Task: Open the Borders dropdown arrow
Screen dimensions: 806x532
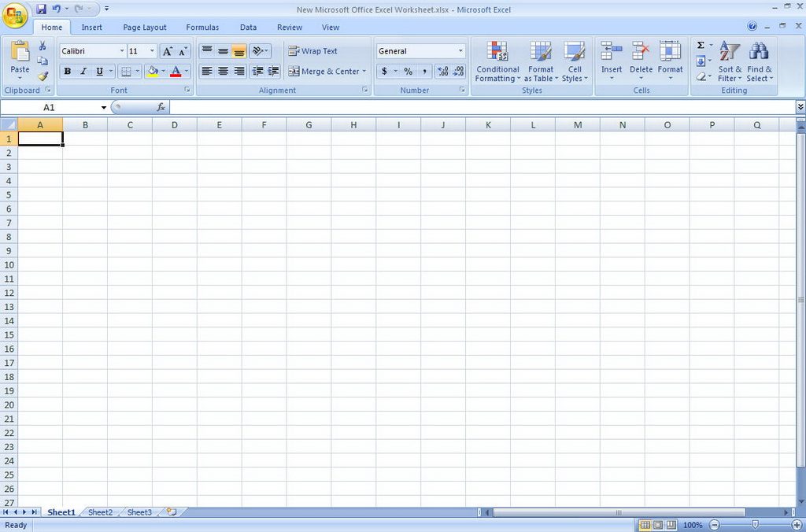Action: 139,72
